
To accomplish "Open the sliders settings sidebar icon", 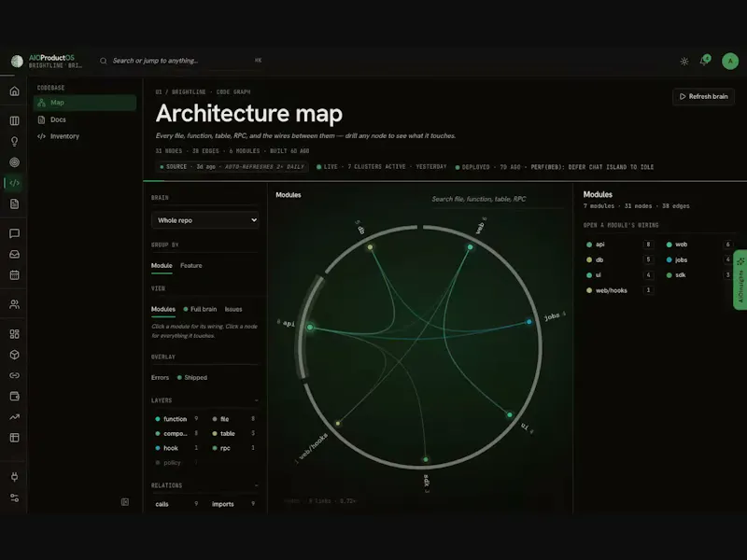I will [x=14, y=497].
